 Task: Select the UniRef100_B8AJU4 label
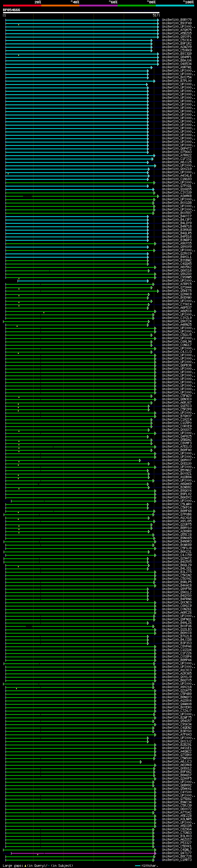[177, 60]
